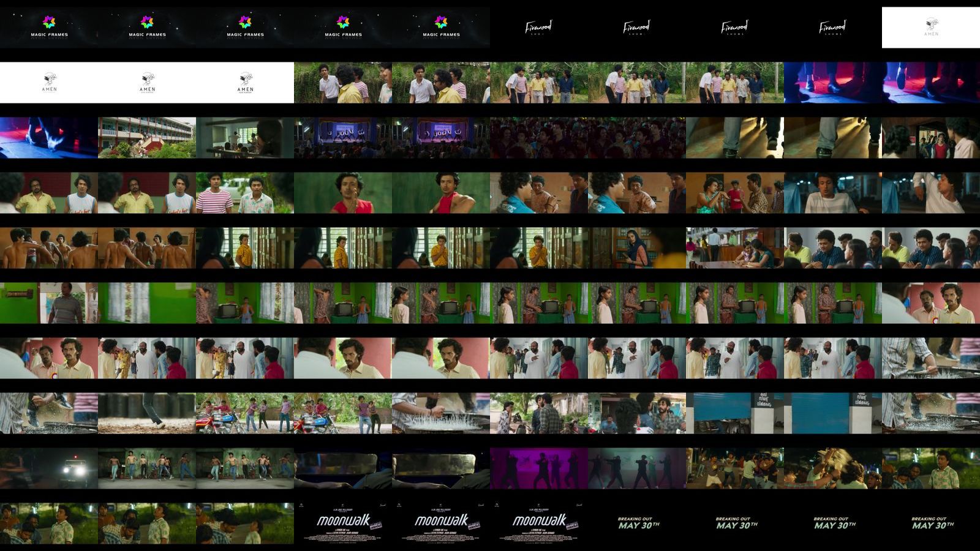Screen dimensions: 980x551
Task: Click the doorway group frame with red-shirt man
Action: point(931,138)
